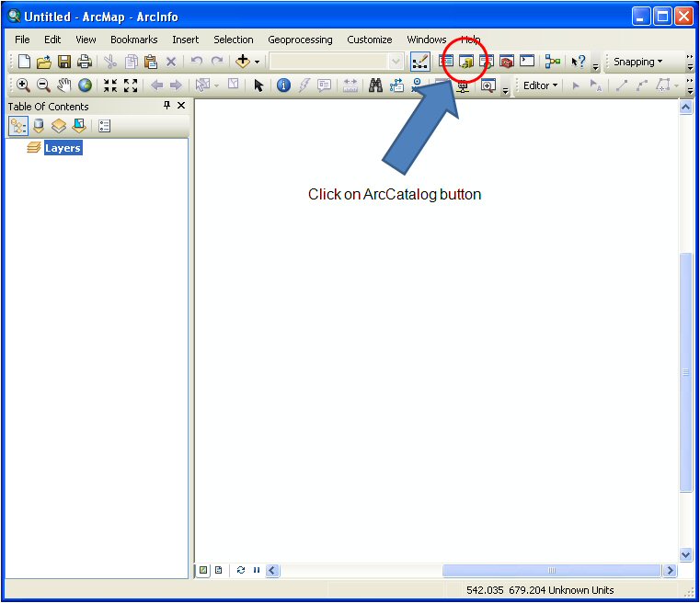This screenshot has height=603, width=700.
Task: Refresh the map display
Action: pos(241,570)
